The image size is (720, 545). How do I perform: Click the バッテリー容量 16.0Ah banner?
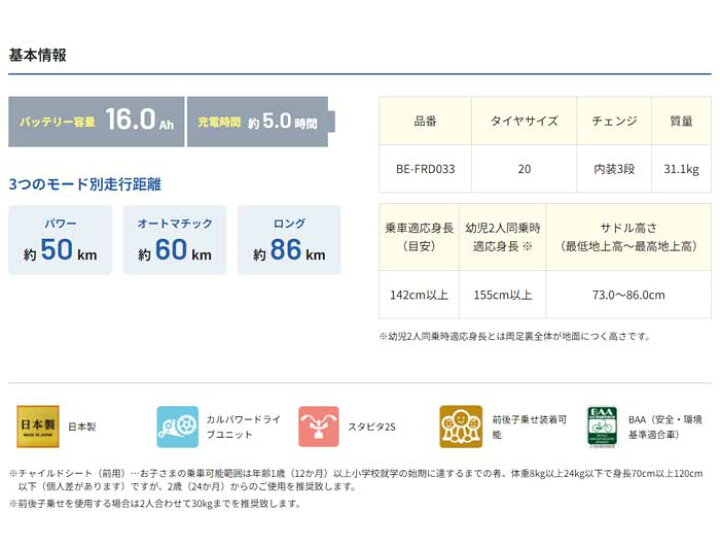pyautogui.click(x=96, y=122)
